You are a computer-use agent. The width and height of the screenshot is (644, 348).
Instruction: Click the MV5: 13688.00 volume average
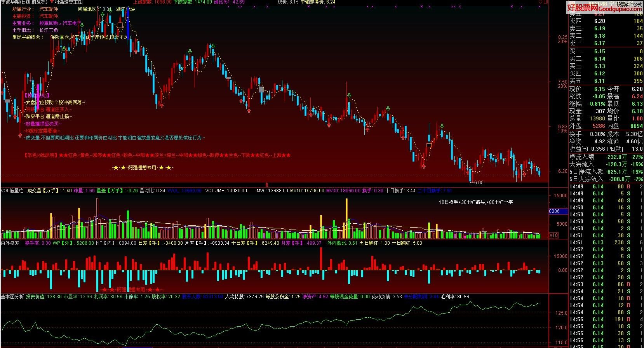[272, 191]
